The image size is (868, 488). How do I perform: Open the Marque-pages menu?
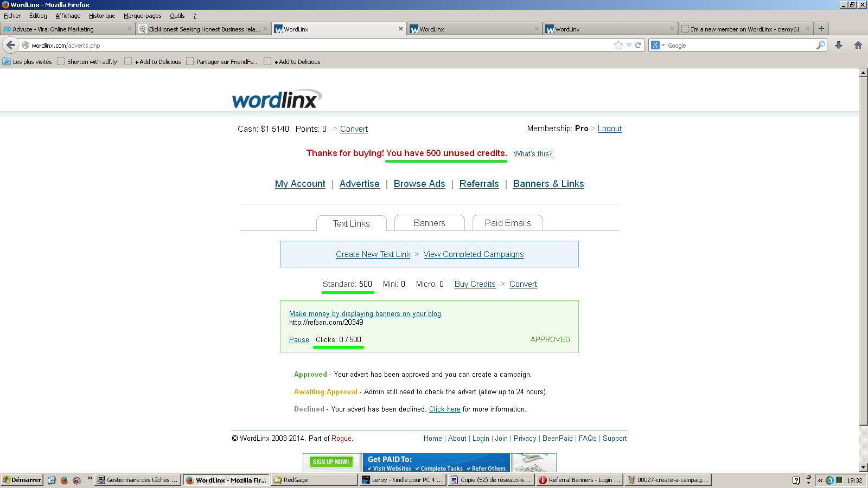pos(142,16)
